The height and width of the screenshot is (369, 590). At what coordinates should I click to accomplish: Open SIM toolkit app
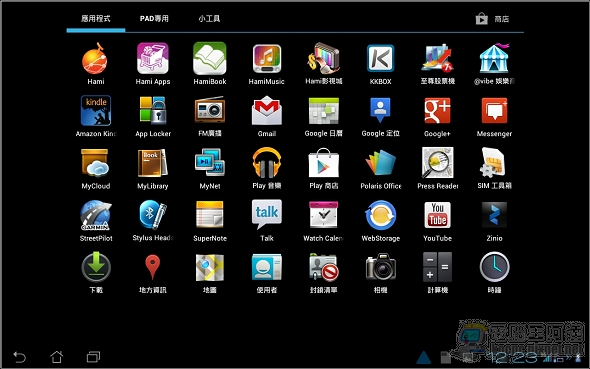coord(494,169)
